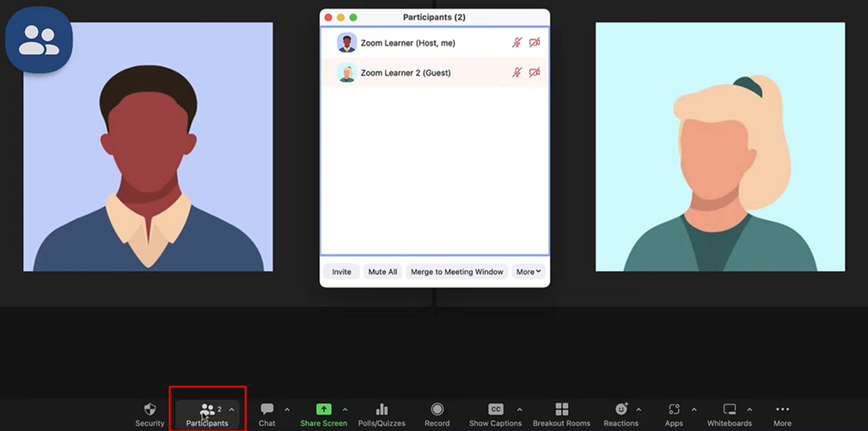Toggle camera icon for Zoom Learner 2 (Guest)

pos(535,73)
